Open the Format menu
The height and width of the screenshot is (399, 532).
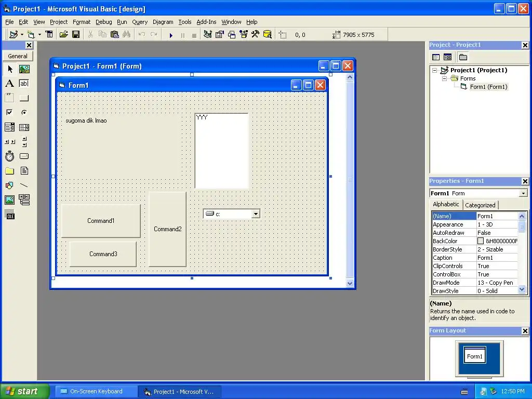click(x=82, y=22)
